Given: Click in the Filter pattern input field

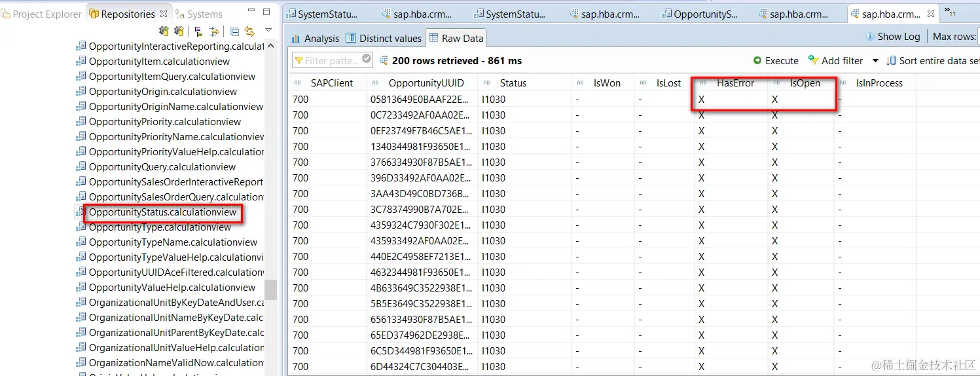Looking at the screenshot, I should [x=332, y=60].
